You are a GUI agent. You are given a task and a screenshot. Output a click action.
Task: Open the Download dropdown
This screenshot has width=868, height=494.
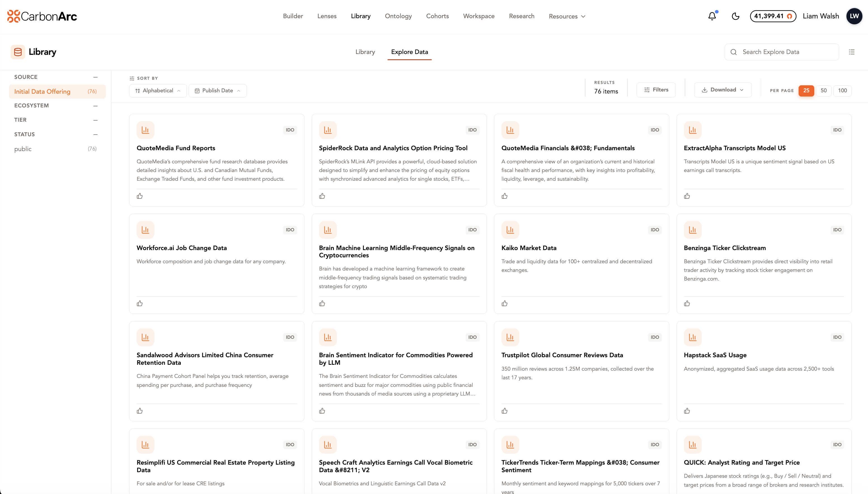tap(723, 90)
